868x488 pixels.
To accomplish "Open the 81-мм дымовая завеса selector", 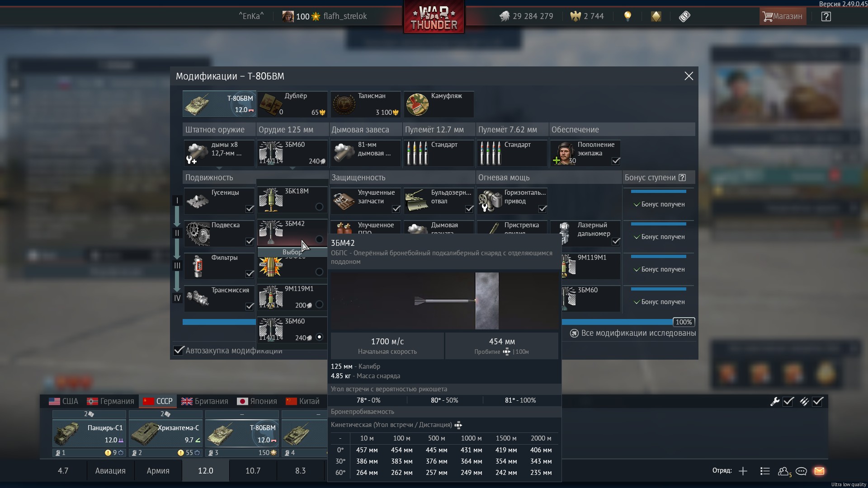I will point(365,153).
